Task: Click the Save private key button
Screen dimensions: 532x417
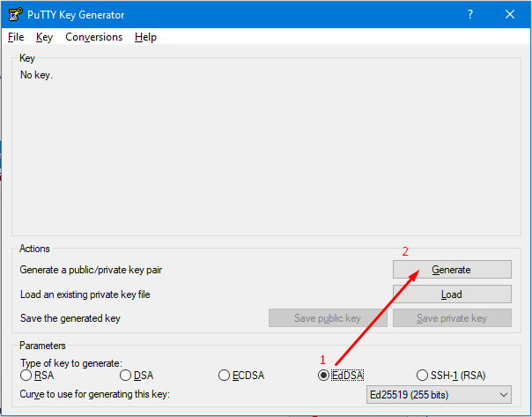Action: point(452,318)
